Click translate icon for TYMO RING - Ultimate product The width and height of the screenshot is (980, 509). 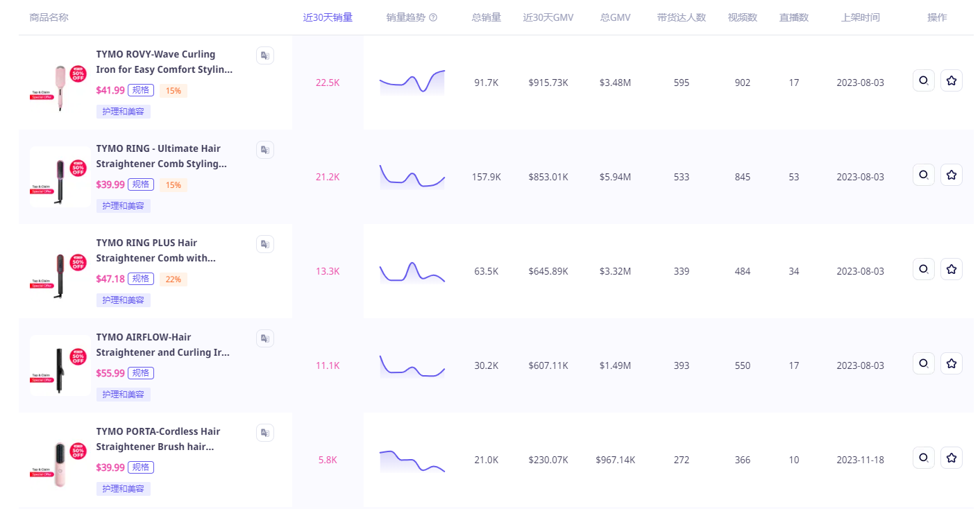(x=264, y=150)
